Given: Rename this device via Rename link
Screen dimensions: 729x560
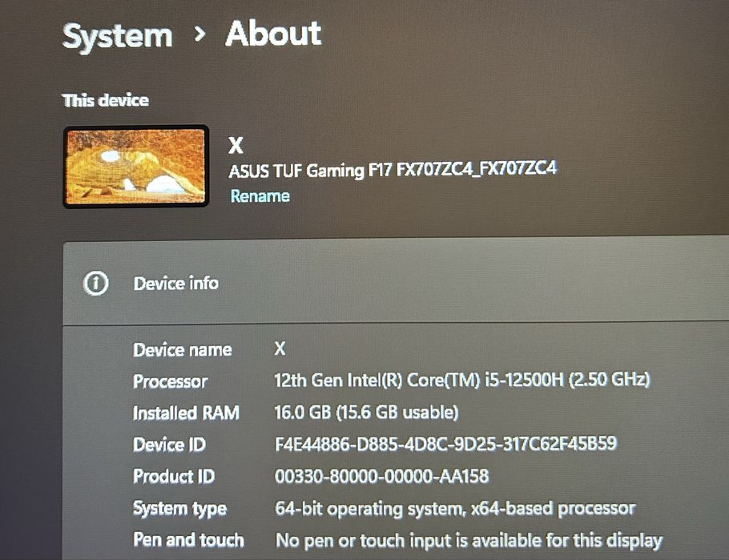Looking at the screenshot, I should point(260,195).
